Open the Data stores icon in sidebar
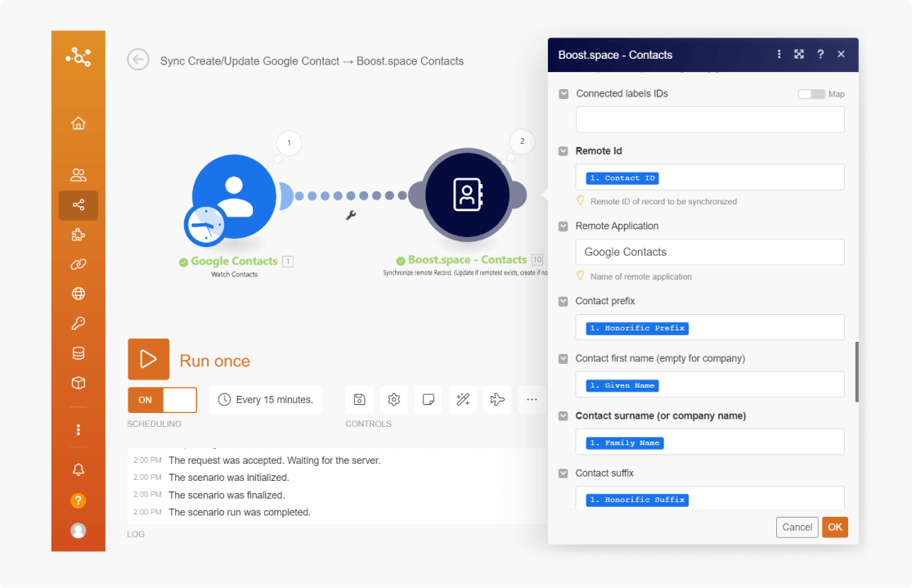The image size is (912, 588). tap(79, 353)
